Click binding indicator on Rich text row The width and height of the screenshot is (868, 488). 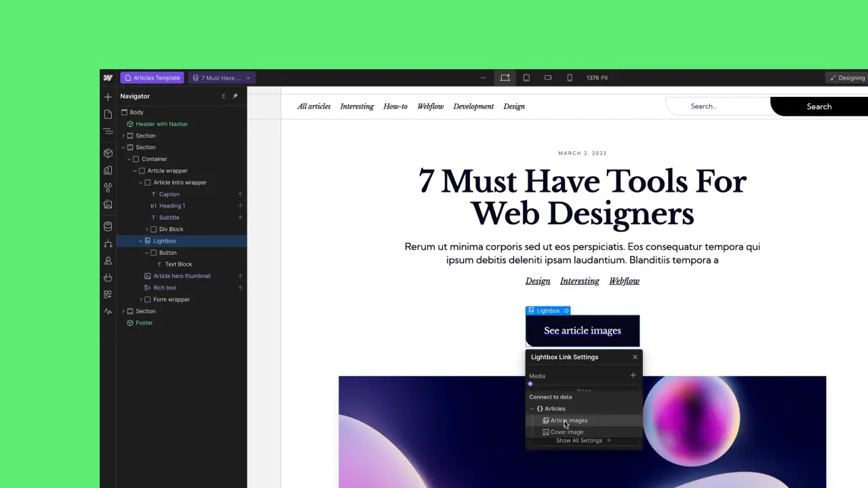pyautogui.click(x=240, y=288)
